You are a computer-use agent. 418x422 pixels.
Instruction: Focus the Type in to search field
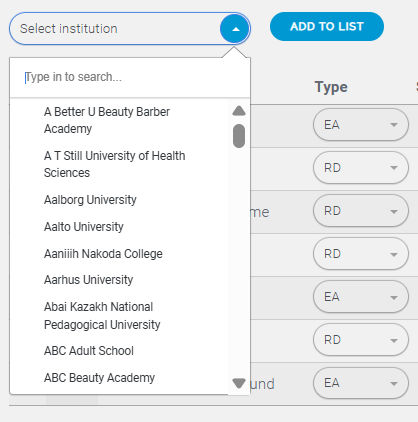pyautogui.click(x=130, y=77)
